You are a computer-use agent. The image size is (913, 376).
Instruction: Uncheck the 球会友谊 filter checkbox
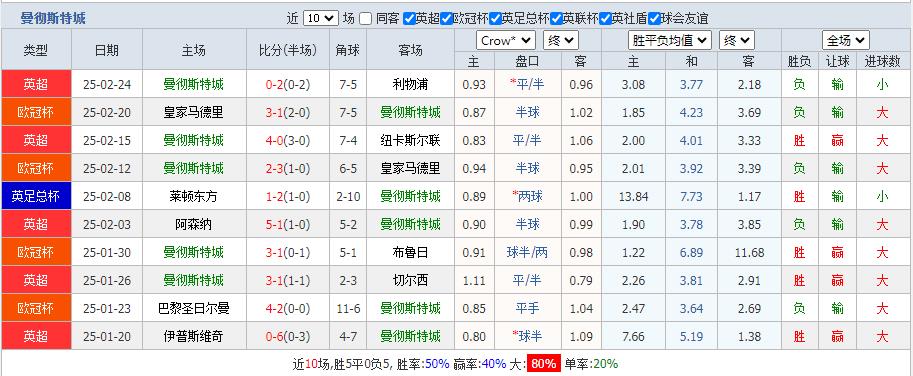click(x=654, y=19)
